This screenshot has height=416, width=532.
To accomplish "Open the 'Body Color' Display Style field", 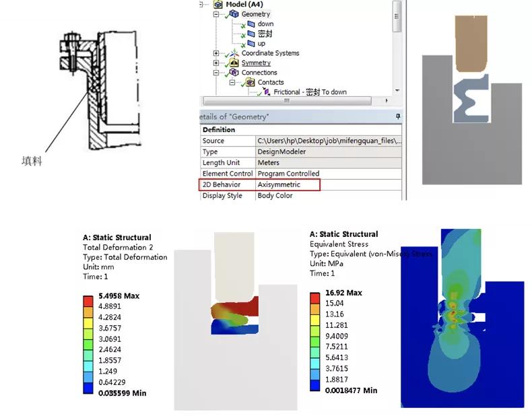I will 329,196.
